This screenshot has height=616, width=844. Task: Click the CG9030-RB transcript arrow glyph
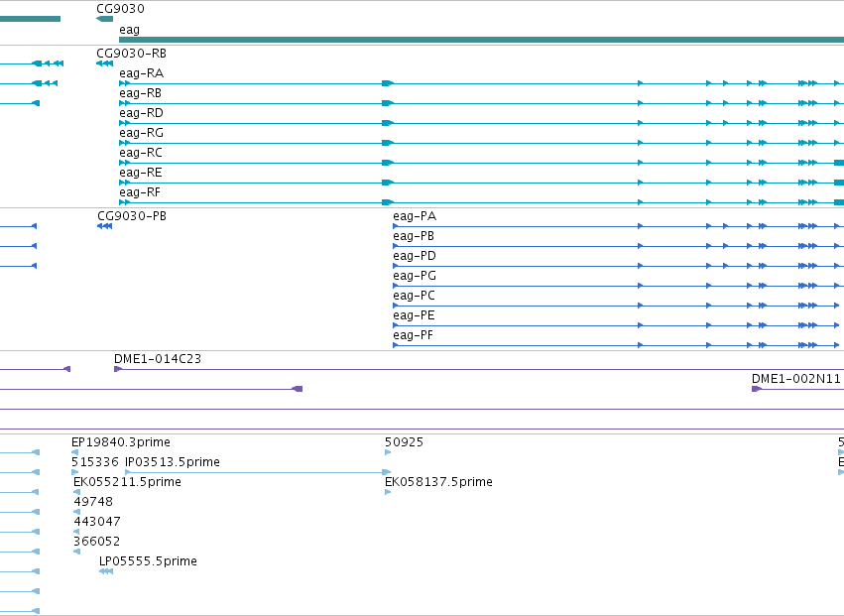point(104,63)
